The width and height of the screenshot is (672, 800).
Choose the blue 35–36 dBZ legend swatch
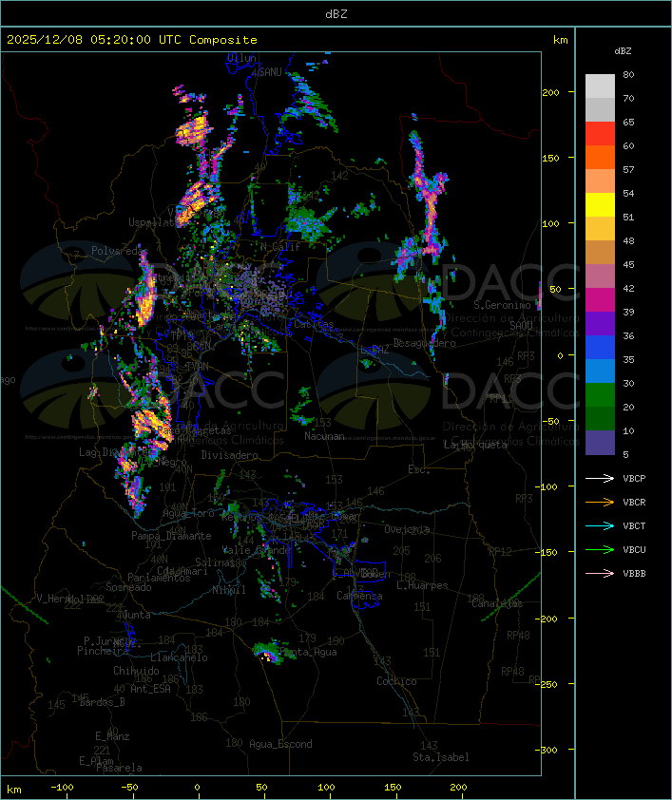tap(600, 348)
